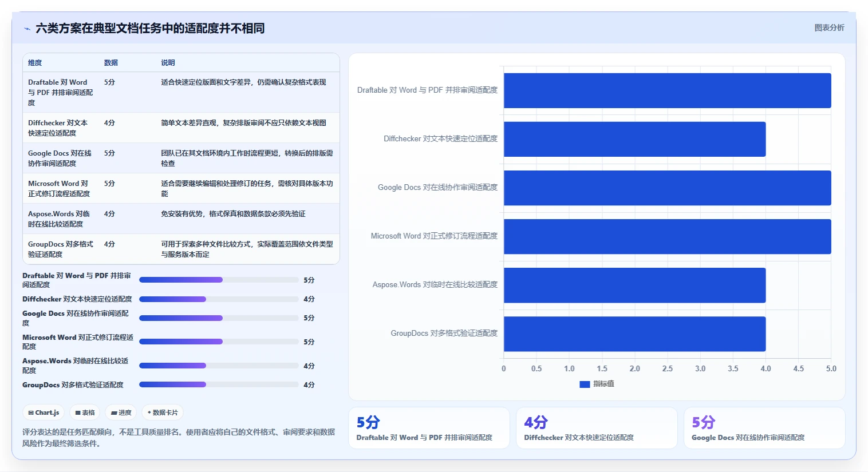Select the GroupDocs table row

pyautogui.click(x=181, y=249)
